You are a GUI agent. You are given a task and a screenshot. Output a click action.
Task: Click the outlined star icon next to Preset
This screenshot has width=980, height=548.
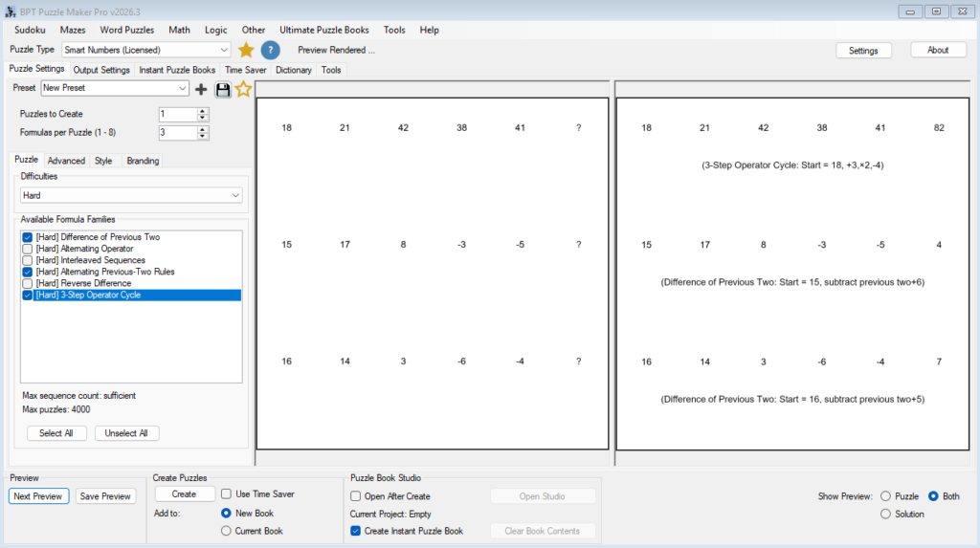[243, 89]
